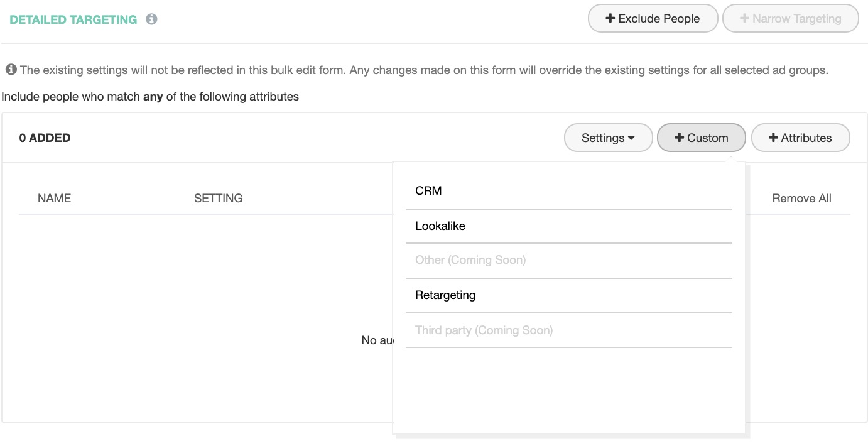Click the disabled Narrow Targeting button
This screenshot has width=868, height=446.
pyautogui.click(x=790, y=19)
